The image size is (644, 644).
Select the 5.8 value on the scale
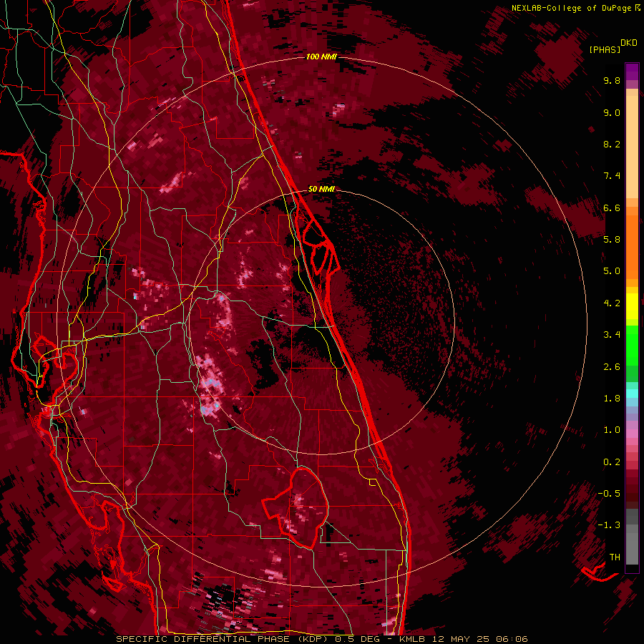tap(612, 240)
